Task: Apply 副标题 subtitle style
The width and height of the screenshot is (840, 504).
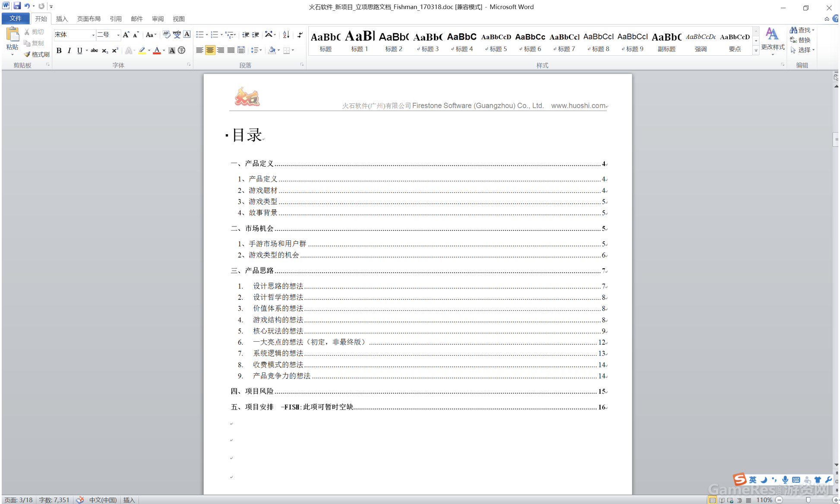Action: pos(666,41)
